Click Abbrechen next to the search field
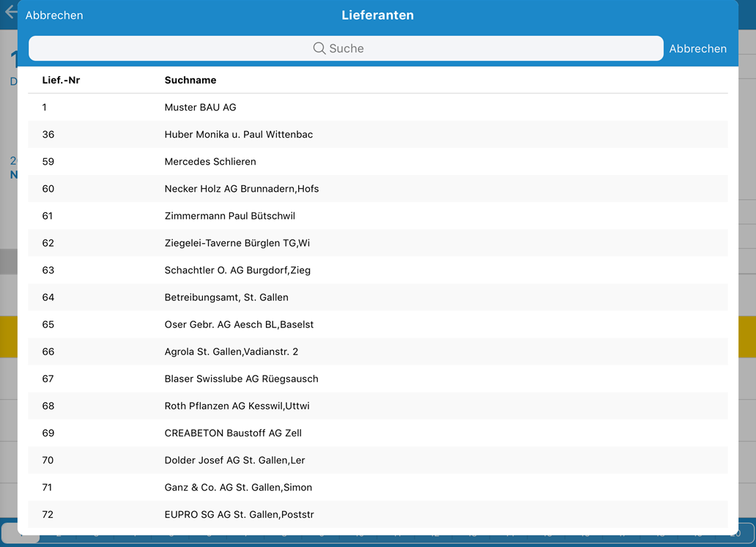This screenshot has width=756, height=547. point(697,48)
